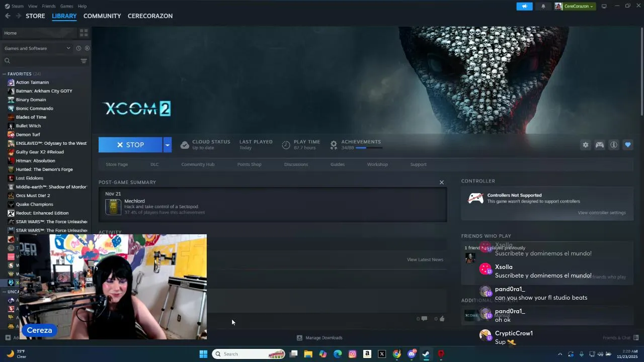644x362 pixels.
Task: Click the achievements trophy gear icon
Action: click(334, 145)
